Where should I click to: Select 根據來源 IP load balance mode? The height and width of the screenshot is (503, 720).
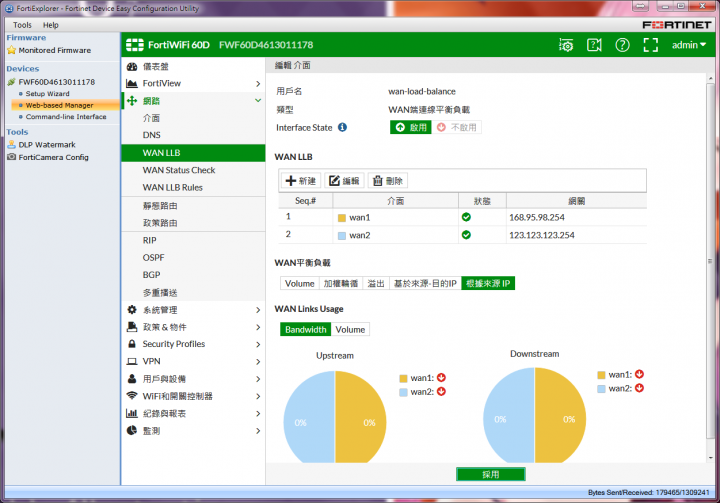488,283
